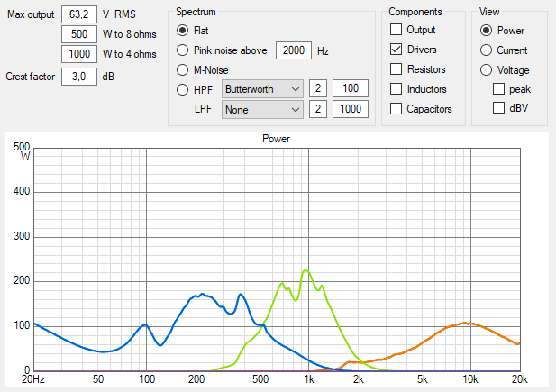
Task: Select the M-Noise spectrum option
Action: pos(182,70)
